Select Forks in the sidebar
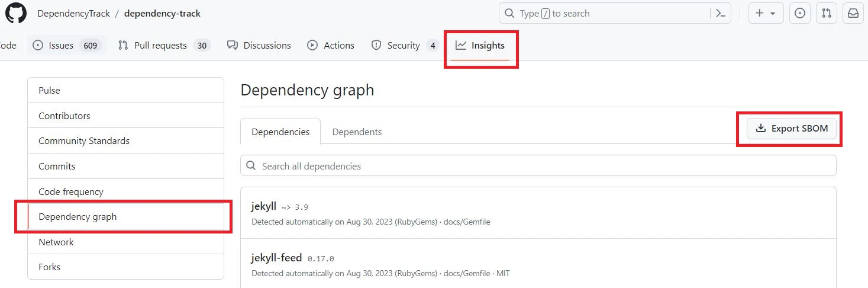The width and height of the screenshot is (868, 288). 125,267
